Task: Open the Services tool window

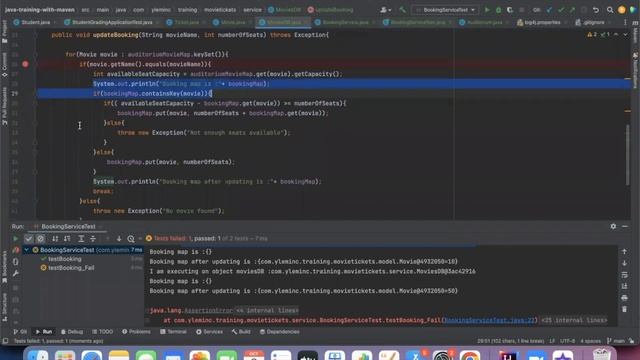Action: pos(209,332)
